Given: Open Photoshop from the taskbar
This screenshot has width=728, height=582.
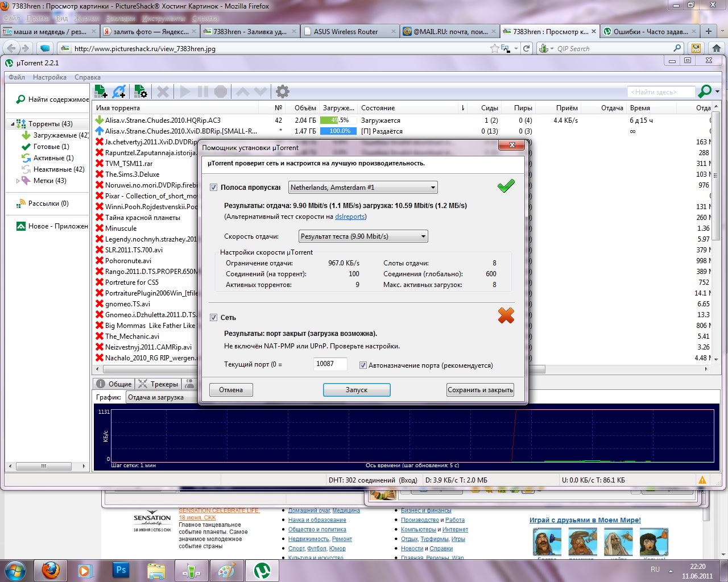Looking at the screenshot, I should pos(121,570).
